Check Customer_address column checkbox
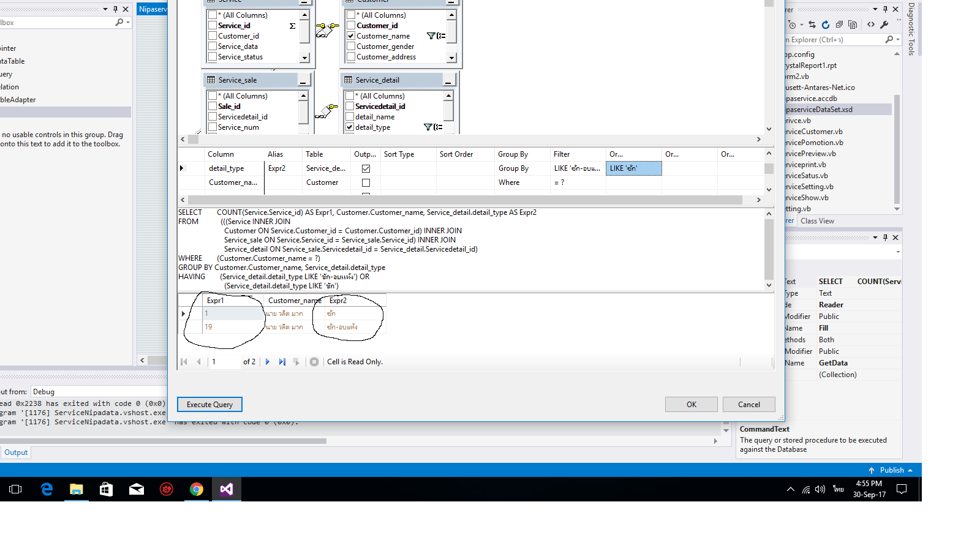 pos(351,56)
